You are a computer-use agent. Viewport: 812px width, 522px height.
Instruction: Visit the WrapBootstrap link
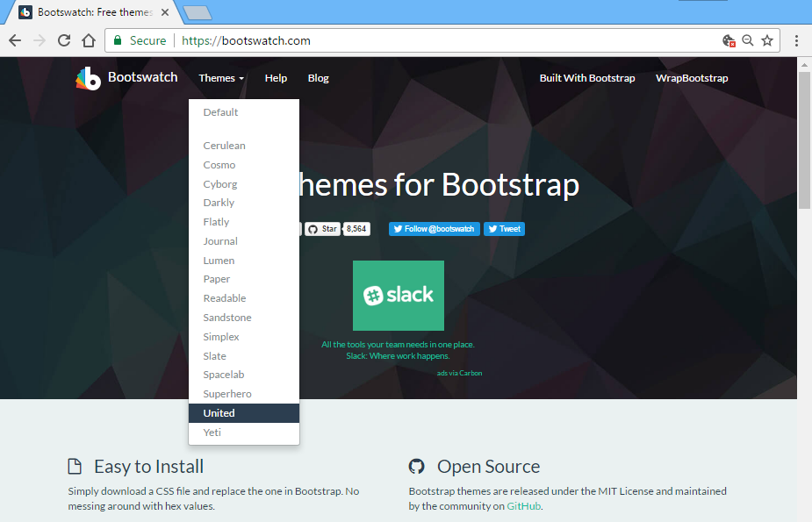click(692, 78)
